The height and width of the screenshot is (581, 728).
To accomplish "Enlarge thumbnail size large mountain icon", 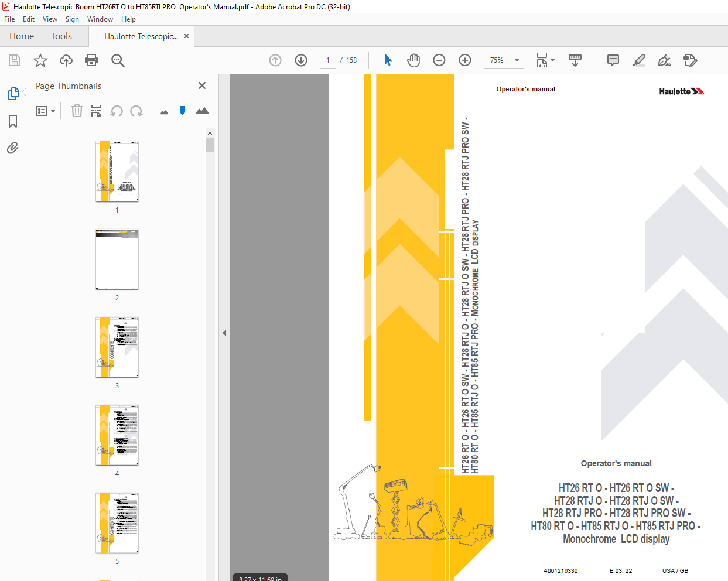I will (202, 111).
